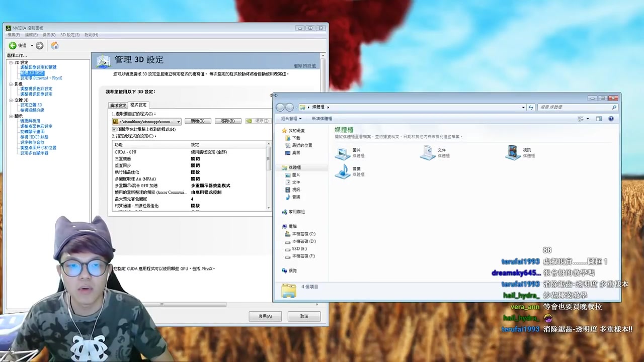Collapse 顯示 tree node
The height and width of the screenshot is (362, 644).
click(x=11, y=116)
